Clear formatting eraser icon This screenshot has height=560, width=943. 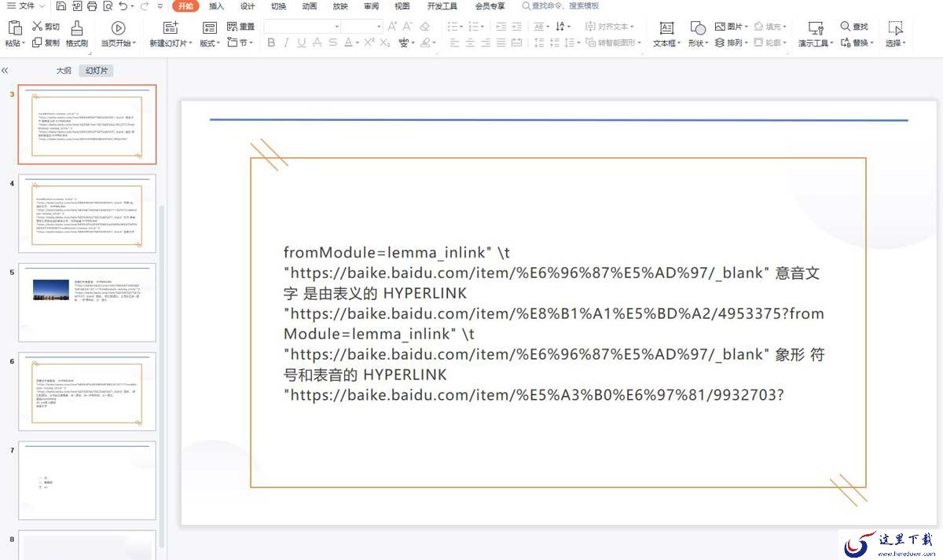tap(425, 27)
